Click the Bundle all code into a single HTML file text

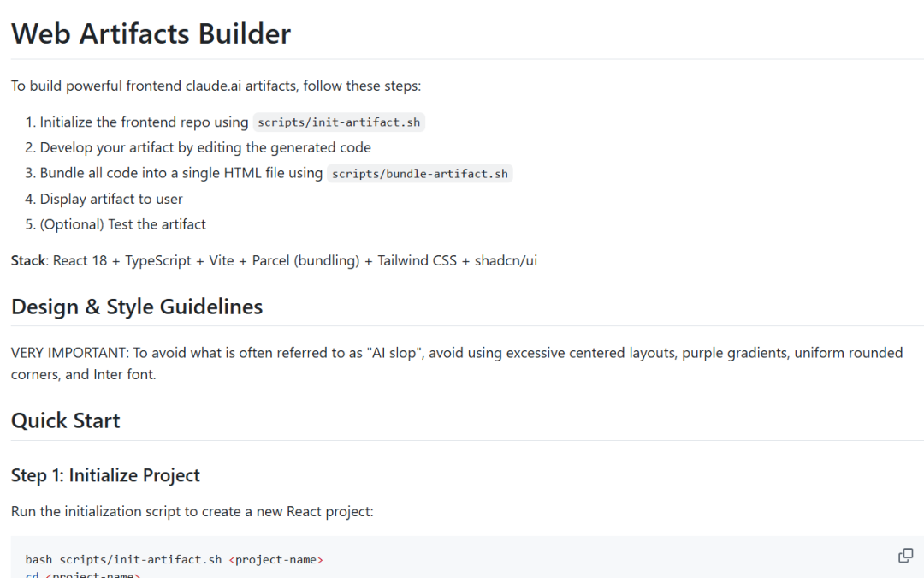pos(181,173)
